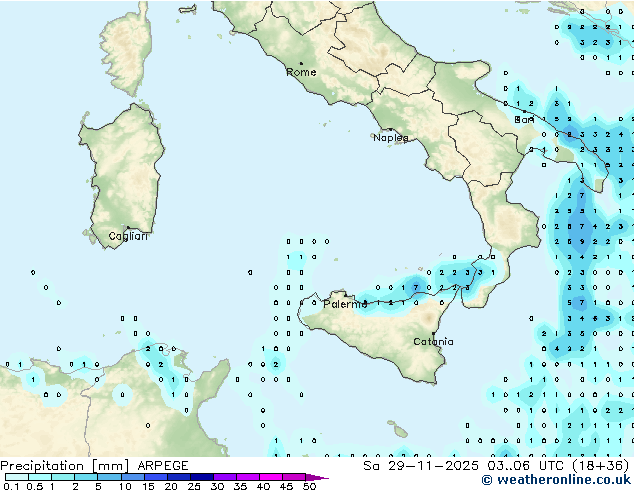Screen dimensions: 634x490
Task: Click the Naples city label
Action: tap(391, 138)
